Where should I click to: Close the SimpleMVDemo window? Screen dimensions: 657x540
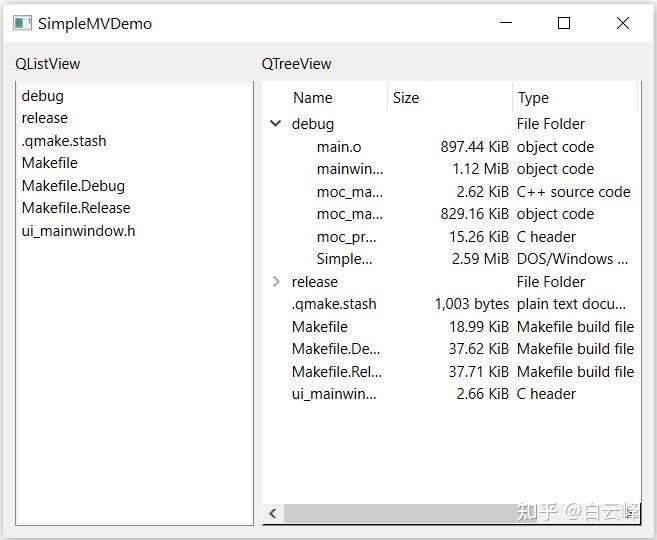pyautogui.click(x=623, y=23)
